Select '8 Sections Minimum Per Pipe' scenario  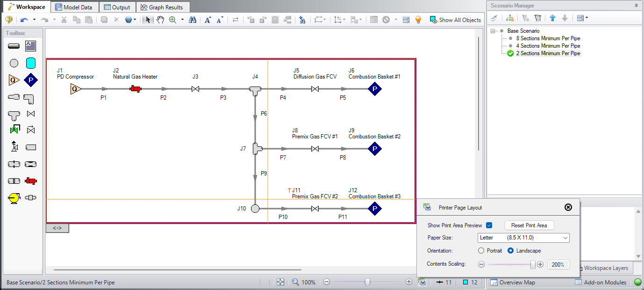(x=548, y=38)
